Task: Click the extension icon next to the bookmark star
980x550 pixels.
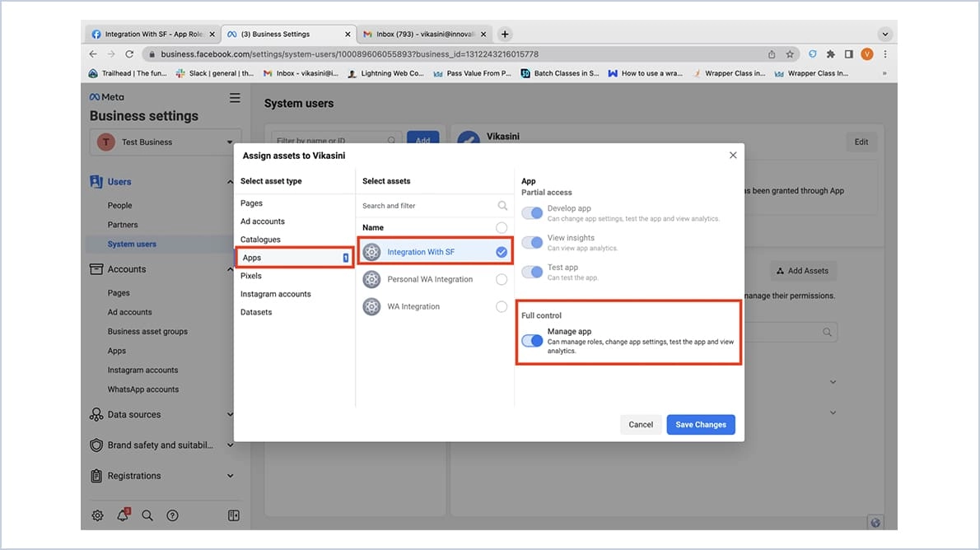Action: [x=813, y=54]
